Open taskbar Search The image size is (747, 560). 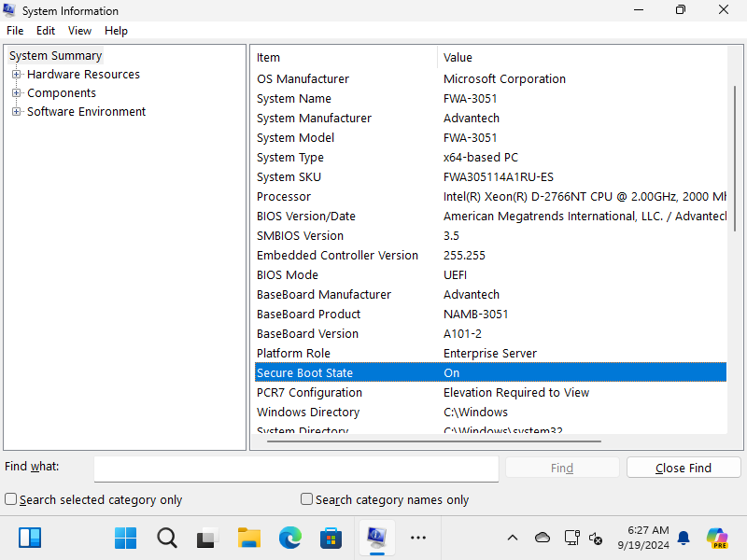click(x=167, y=539)
